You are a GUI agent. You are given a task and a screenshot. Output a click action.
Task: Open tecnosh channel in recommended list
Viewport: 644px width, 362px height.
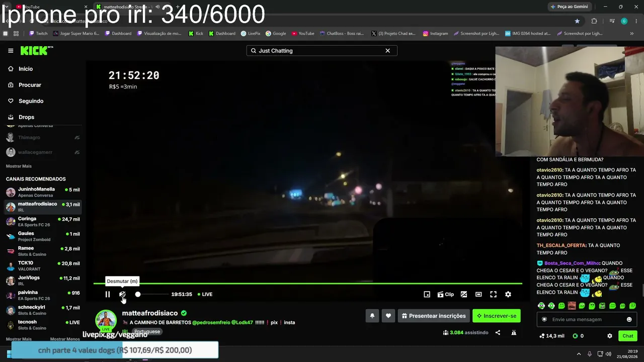pos(43,325)
